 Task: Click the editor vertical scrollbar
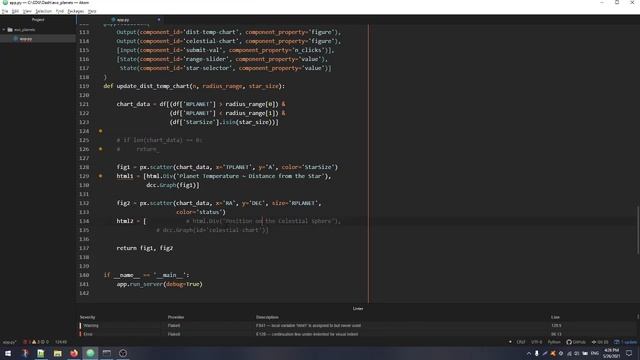638,231
